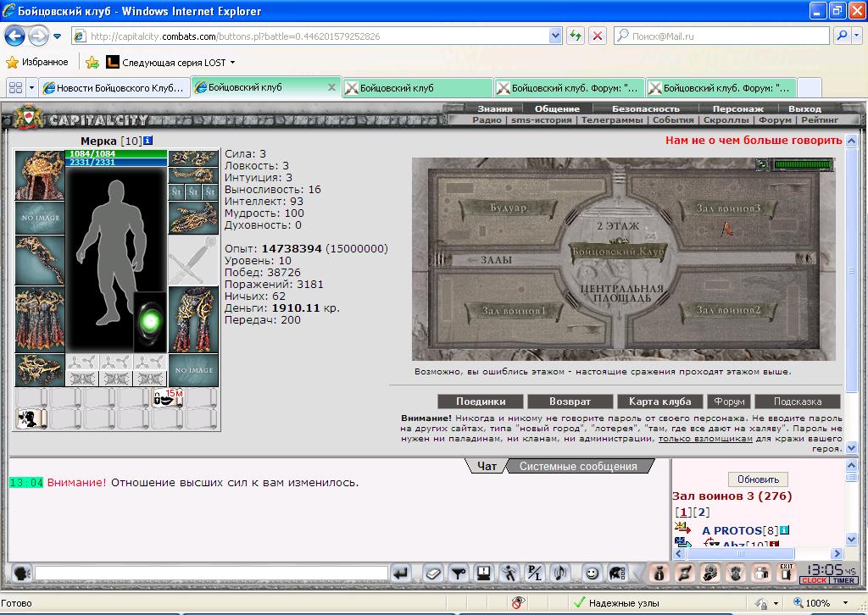Click the running man icon
Image resolution: width=868 pixels, height=615 pixels.
[x=509, y=573]
